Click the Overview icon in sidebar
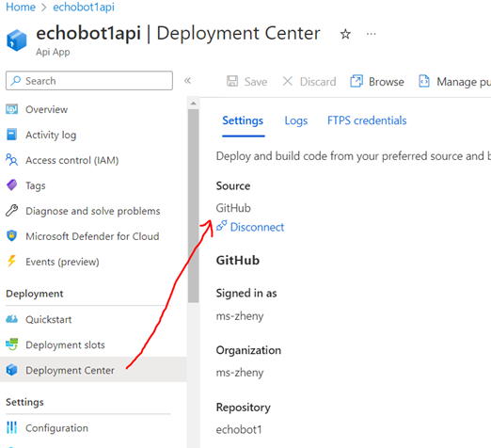The image size is (491, 448). pyautogui.click(x=12, y=109)
